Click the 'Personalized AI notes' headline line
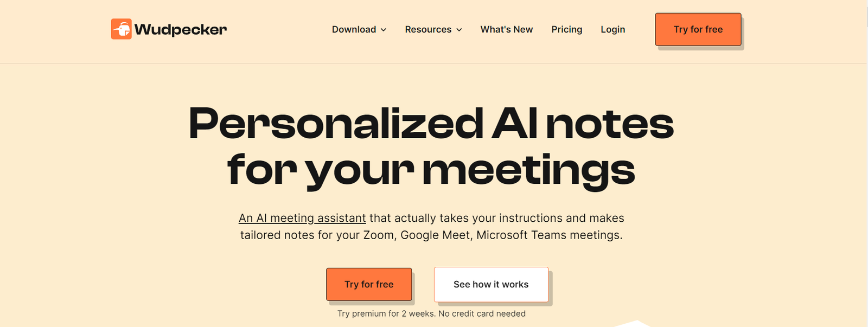 point(431,123)
